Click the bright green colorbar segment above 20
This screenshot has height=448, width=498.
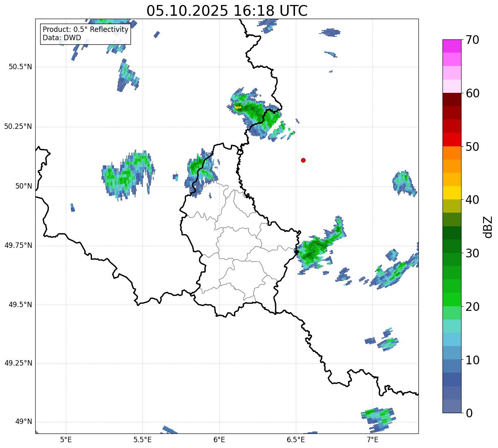point(452,299)
